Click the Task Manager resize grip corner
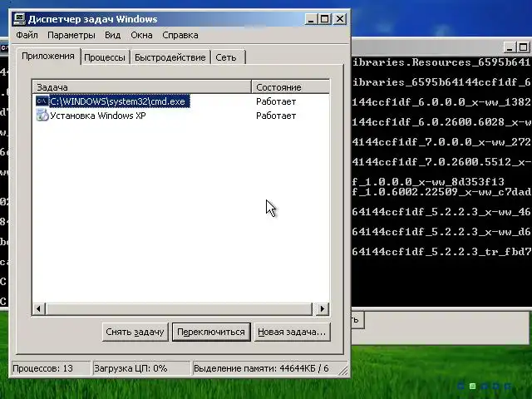The height and width of the screenshot is (399, 532). (x=343, y=370)
